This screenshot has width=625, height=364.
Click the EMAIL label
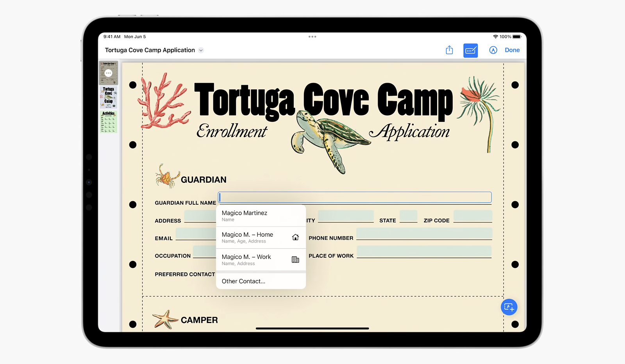tap(164, 238)
